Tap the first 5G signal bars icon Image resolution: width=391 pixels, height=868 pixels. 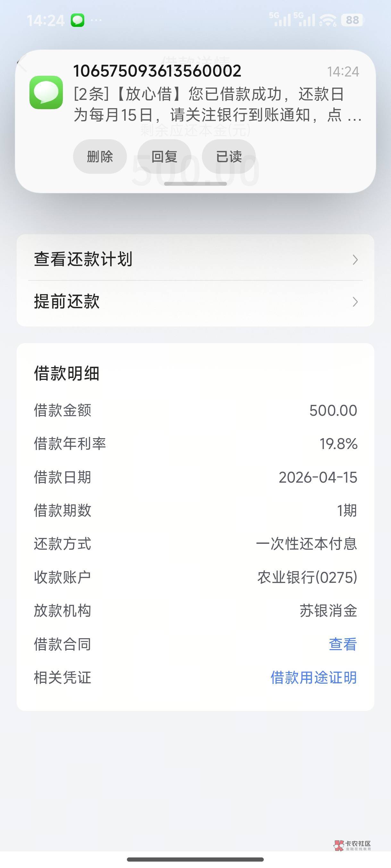click(280, 20)
